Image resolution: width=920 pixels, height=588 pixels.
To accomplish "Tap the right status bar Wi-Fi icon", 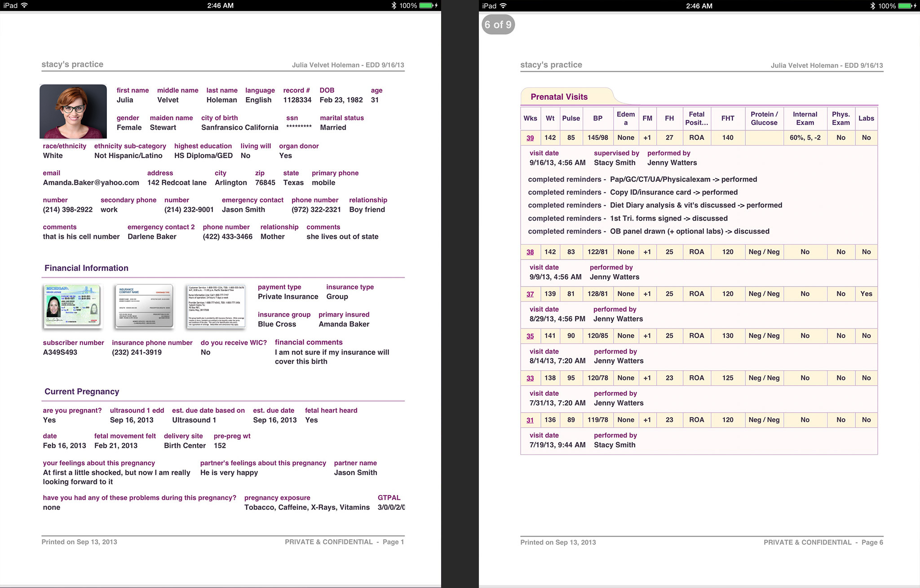I will [x=503, y=6].
